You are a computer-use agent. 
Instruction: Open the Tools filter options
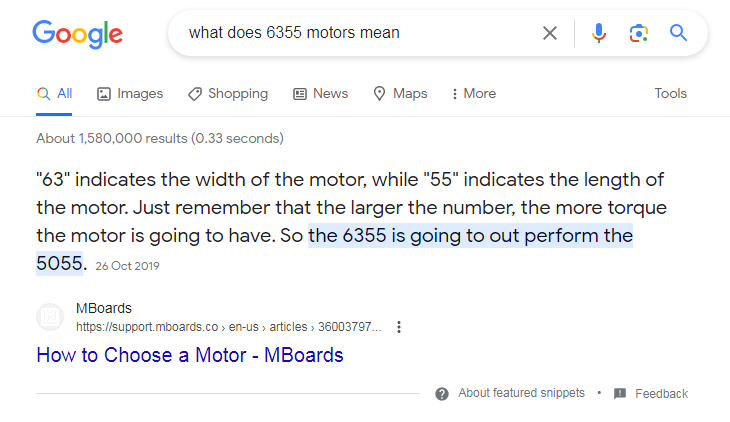(x=670, y=94)
